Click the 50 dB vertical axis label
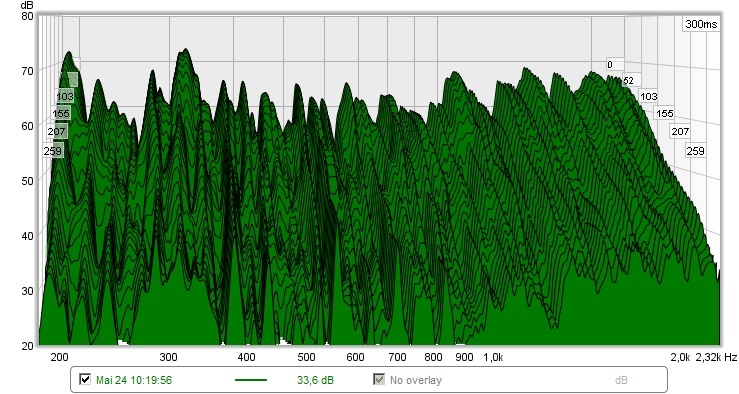 click(27, 181)
